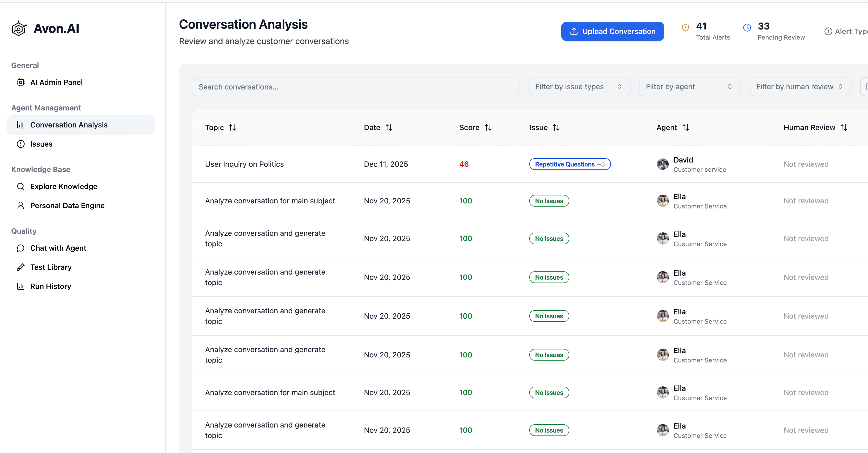Open the Filter by issue types dropdown
The image size is (868, 453).
pyautogui.click(x=579, y=87)
